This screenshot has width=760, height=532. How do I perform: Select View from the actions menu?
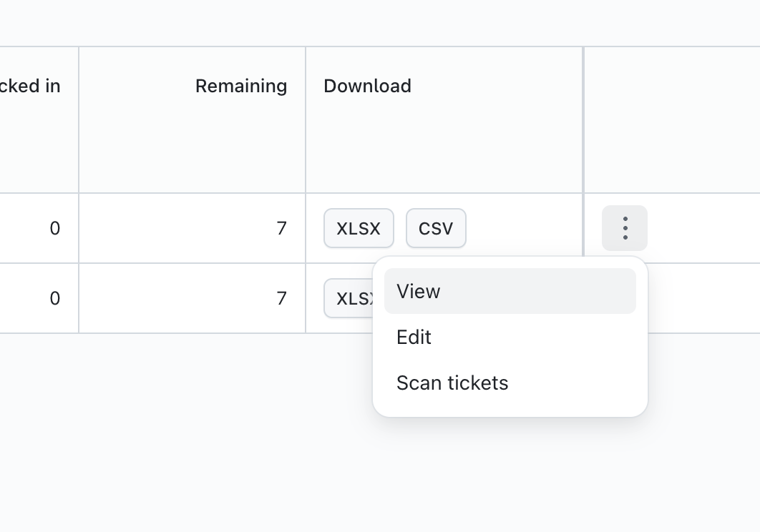click(510, 291)
